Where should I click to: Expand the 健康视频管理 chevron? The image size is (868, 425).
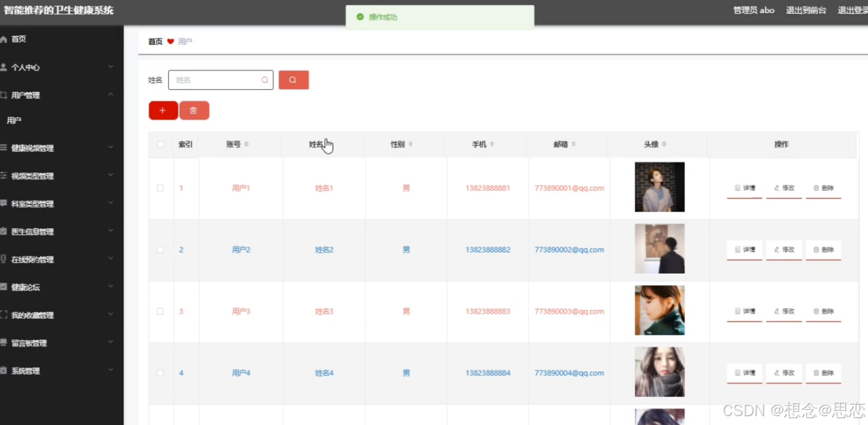[111, 147]
